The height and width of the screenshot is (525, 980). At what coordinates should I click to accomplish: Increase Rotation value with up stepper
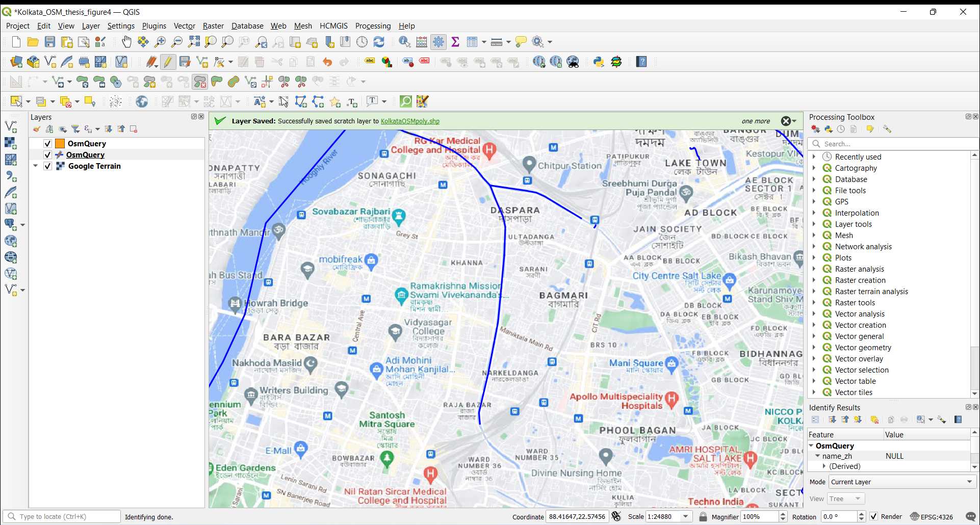pyautogui.click(x=861, y=514)
